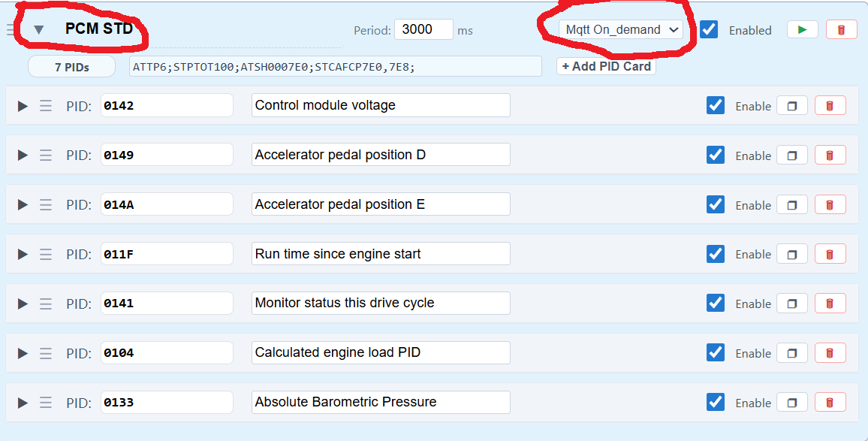Edit the PID code field 0104
Image resolution: width=868 pixels, height=441 pixels.
167,352
